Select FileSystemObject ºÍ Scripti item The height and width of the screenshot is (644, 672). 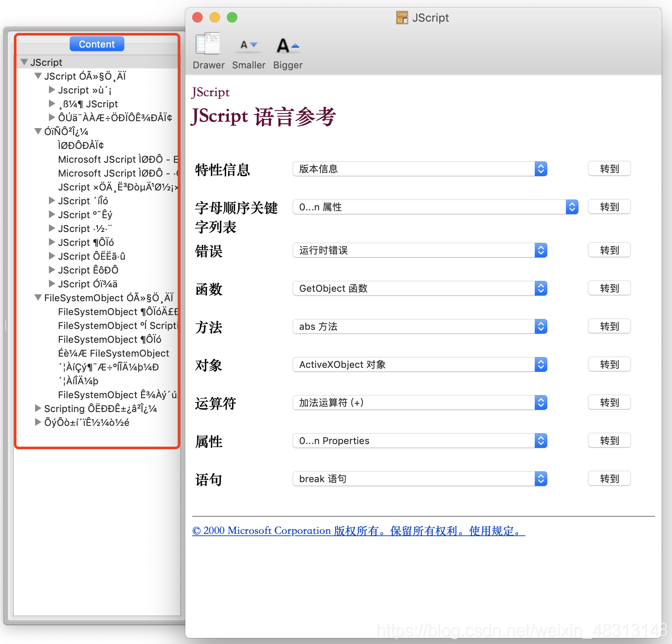coord(118,325)
